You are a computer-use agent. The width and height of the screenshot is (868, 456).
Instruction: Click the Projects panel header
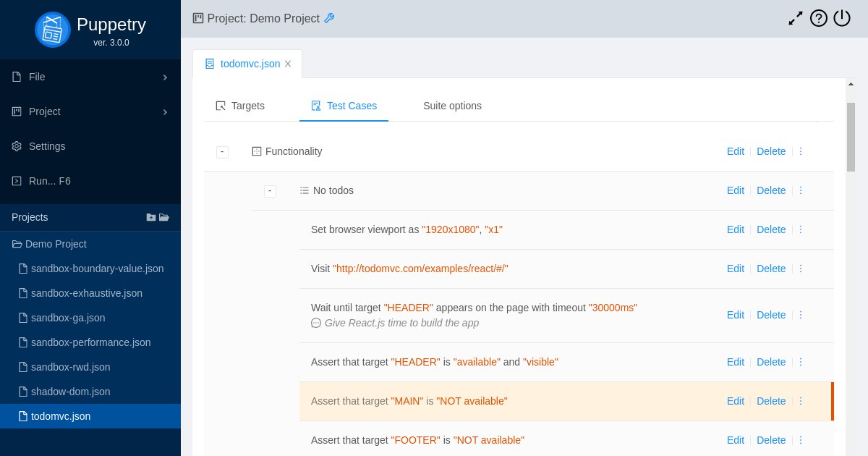point(90,217)
